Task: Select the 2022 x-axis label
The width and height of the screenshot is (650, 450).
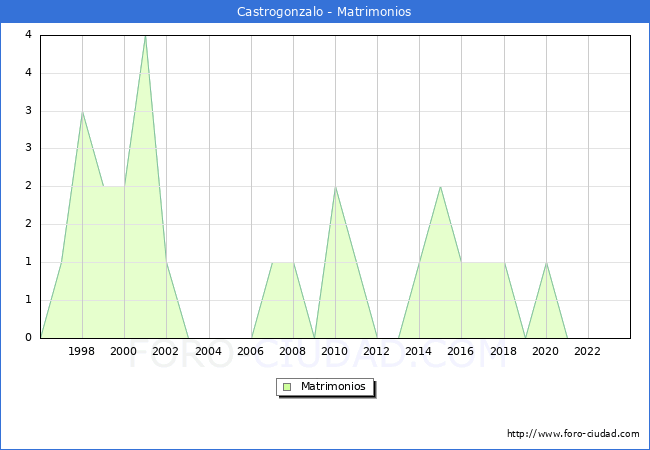Action: pyautogui.click(x=588, y=351)
